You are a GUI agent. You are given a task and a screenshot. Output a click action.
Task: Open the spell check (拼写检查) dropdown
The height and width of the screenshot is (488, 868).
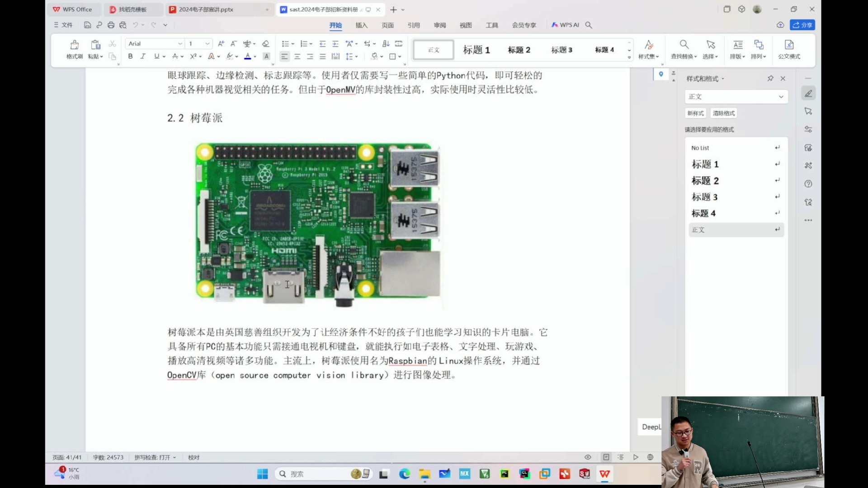[155, 457]
